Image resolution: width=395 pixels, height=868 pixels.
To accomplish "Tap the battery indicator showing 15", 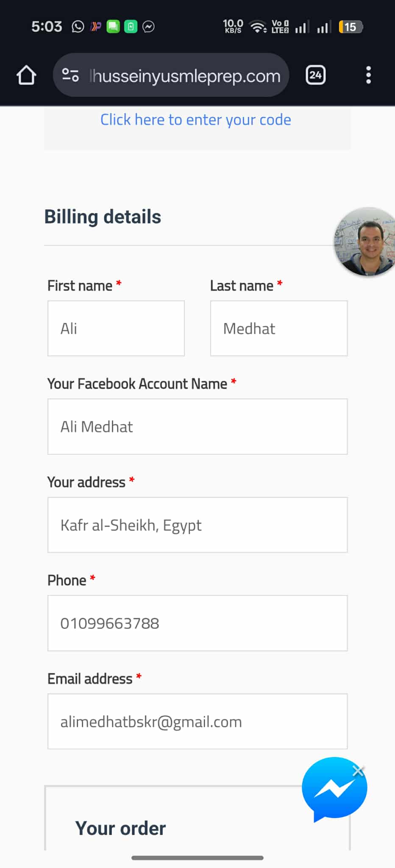I will tap(350, 27).
